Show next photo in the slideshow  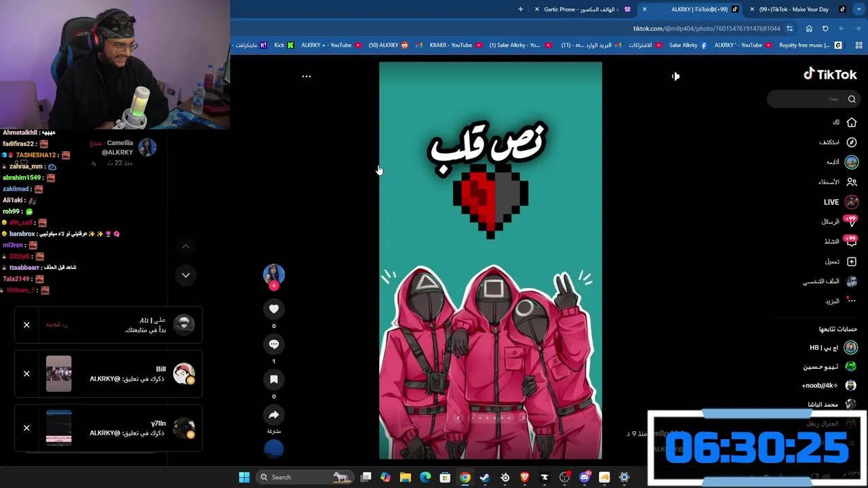523,418
